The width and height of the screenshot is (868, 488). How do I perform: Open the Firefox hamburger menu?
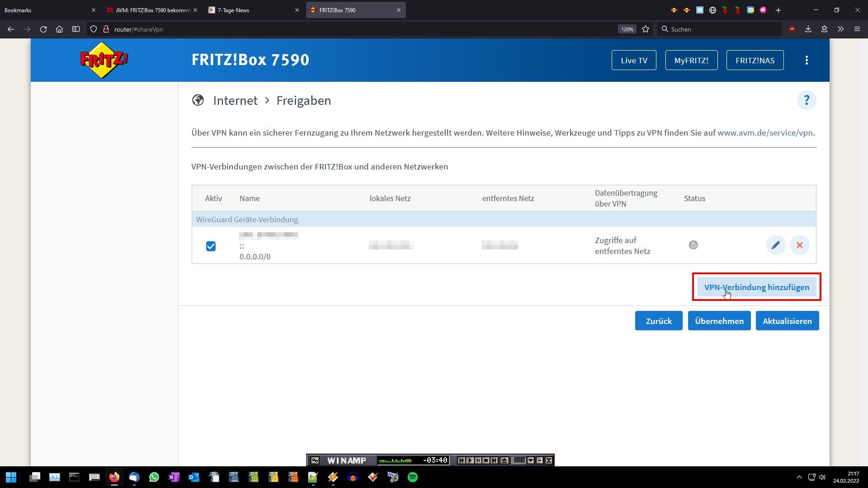[x=857, y=29]
